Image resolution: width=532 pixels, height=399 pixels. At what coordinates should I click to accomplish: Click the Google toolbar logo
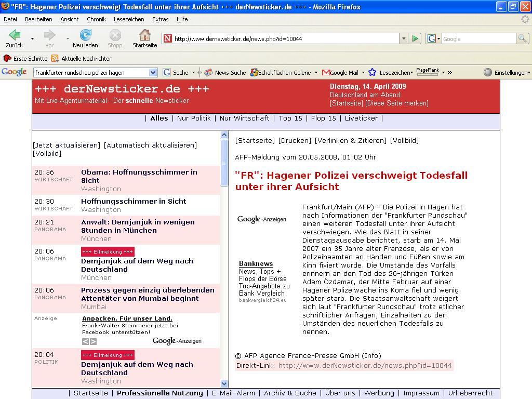pyautogui.click(x=14, y=72)
